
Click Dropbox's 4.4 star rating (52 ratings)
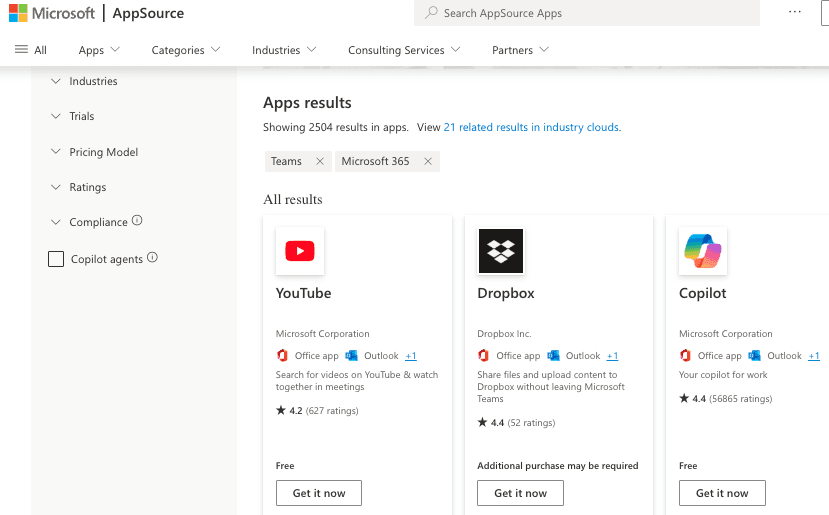point(517,422)
